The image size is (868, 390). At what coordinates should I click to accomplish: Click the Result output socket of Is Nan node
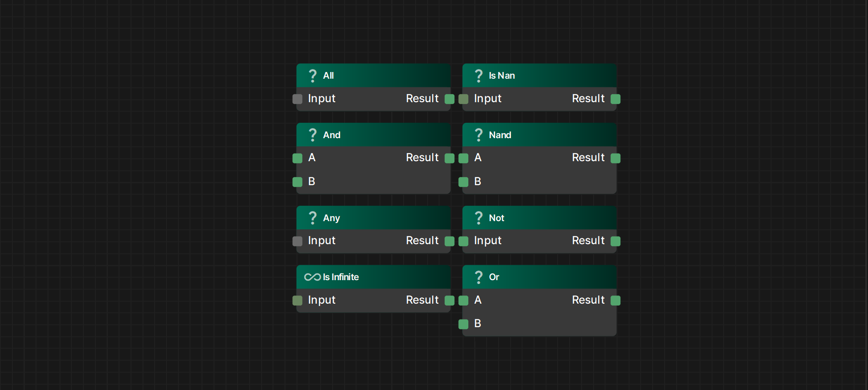pyautogui.click(x=616, y=99)
